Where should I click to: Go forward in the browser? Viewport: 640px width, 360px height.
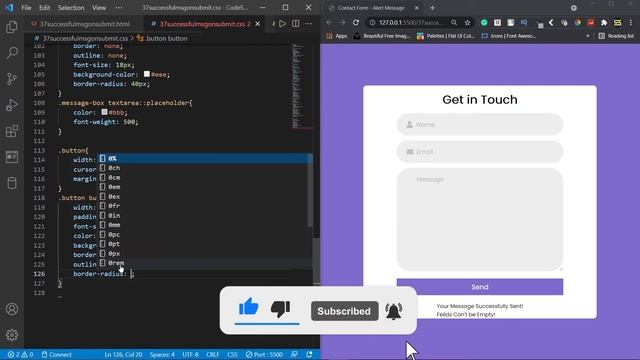pos(342,22)
